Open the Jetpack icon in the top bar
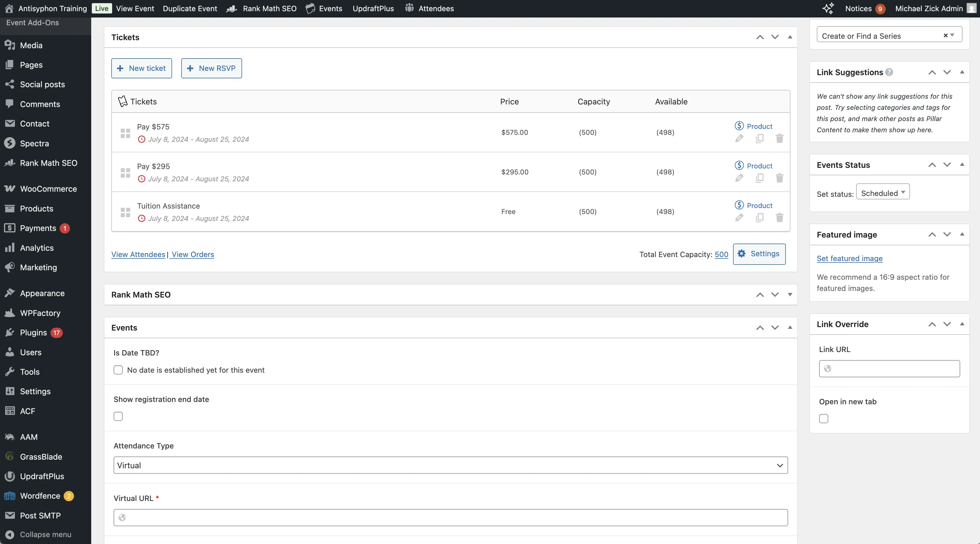The width and height of the screenshot is (980, 544). [x=828, y=8]
